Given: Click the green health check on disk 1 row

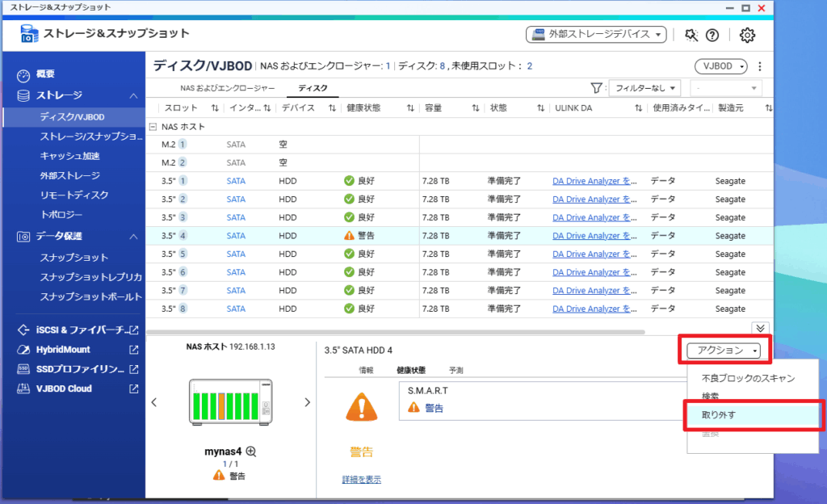Looking at the screenshot, I should coord(349,181).
